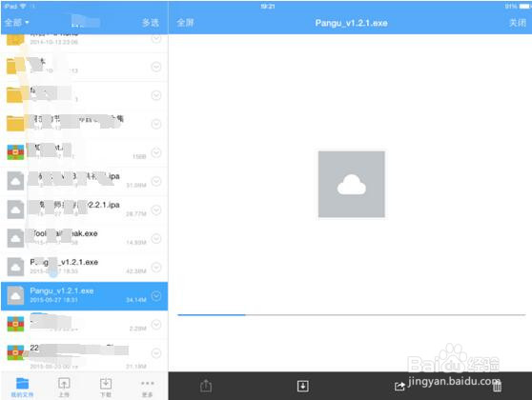Expand options for the 2.29M archive file

click(x=156, y=325)
